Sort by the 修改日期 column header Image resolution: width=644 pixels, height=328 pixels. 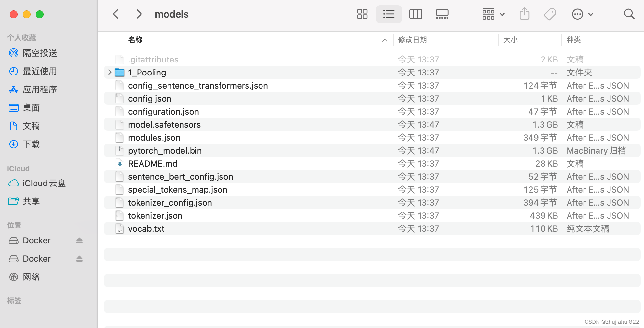[x=412, y=40]
